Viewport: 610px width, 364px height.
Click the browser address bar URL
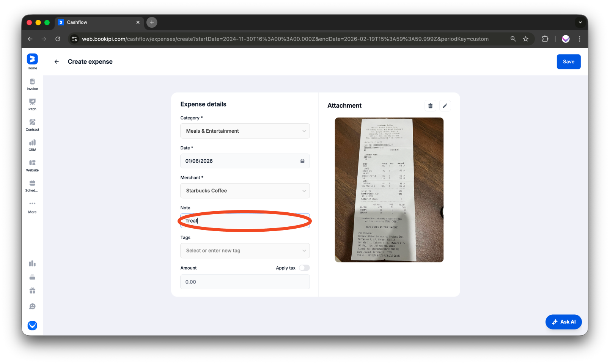tap(285, 39)
